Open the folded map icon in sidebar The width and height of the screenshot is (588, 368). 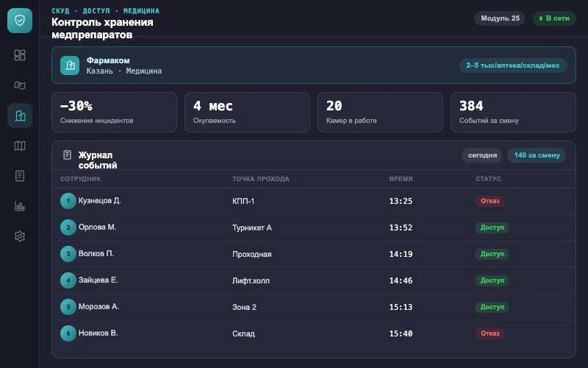click(x=20, y=146)
